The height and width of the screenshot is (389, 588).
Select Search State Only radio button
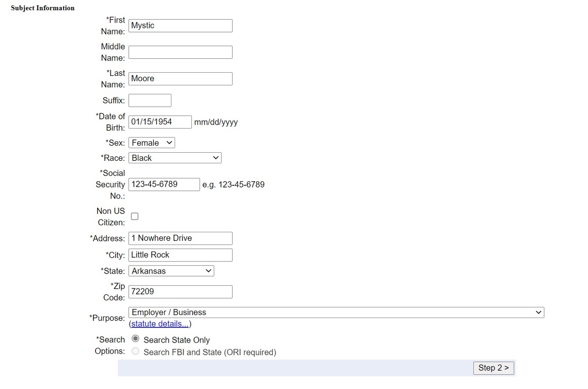tap(135, 339)
